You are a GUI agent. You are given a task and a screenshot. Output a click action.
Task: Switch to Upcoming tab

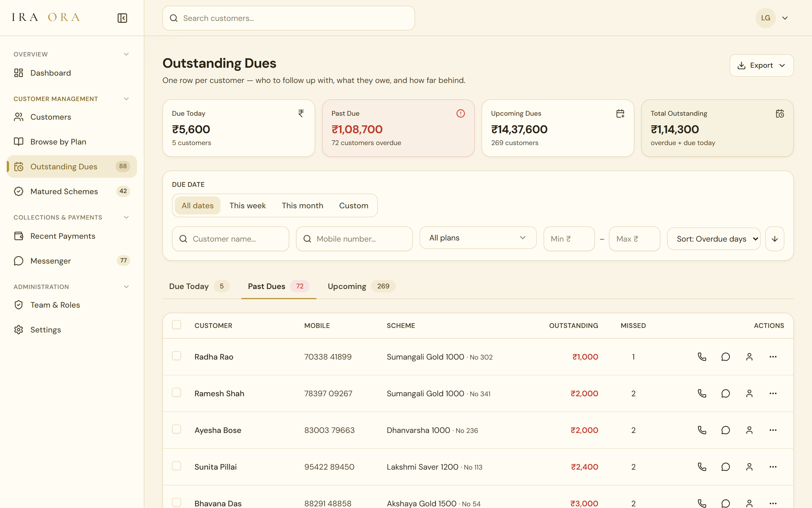coord(361,286)
